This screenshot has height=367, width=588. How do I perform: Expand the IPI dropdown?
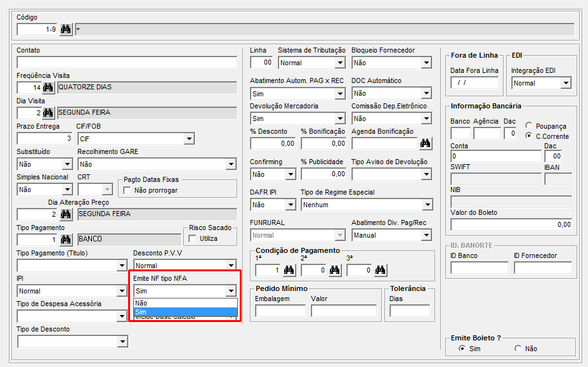pyautogui.click(x=122, y=291)
